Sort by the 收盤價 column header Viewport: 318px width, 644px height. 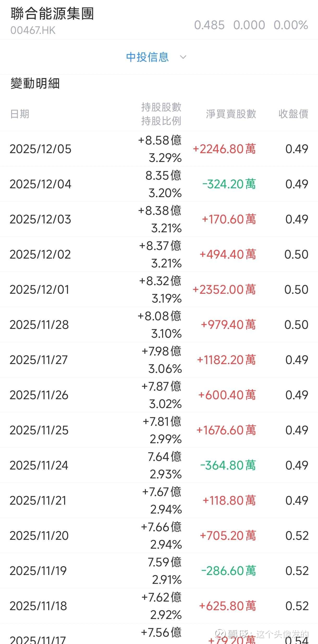tap(293, 114)
